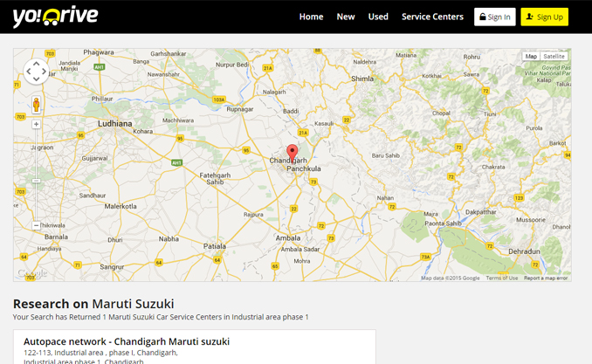Click the Mussoorie label on map
Image resolution: width=592 pixels, height=364 pixels.
click(x=531, y=220)
